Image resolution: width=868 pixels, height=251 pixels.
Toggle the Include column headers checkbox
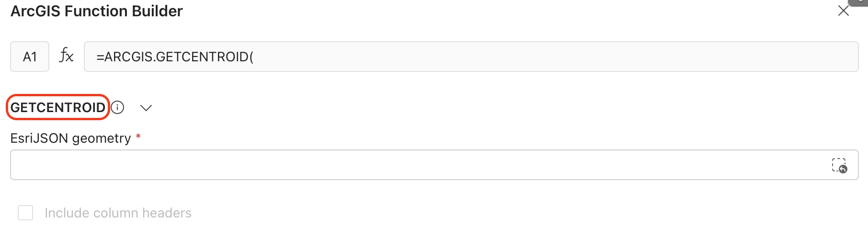pos(25,213)
